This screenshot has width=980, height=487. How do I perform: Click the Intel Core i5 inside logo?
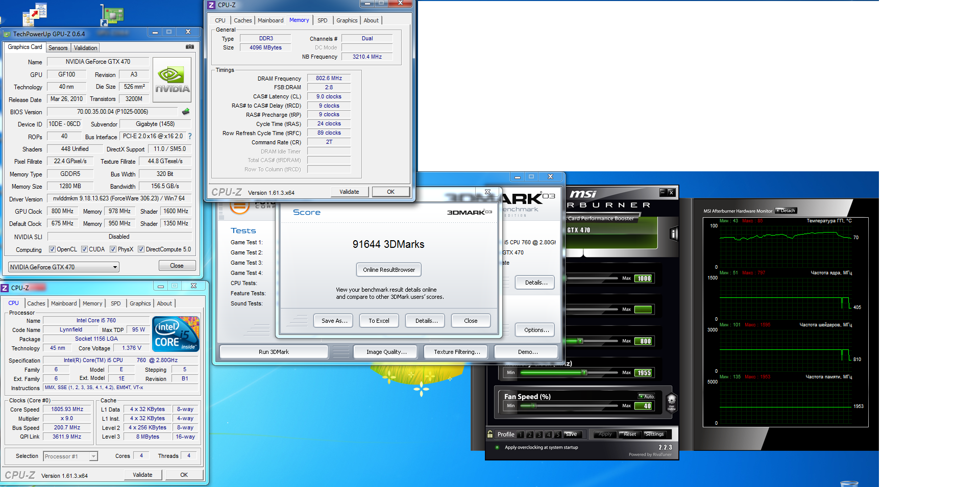[x=176, y=334]
